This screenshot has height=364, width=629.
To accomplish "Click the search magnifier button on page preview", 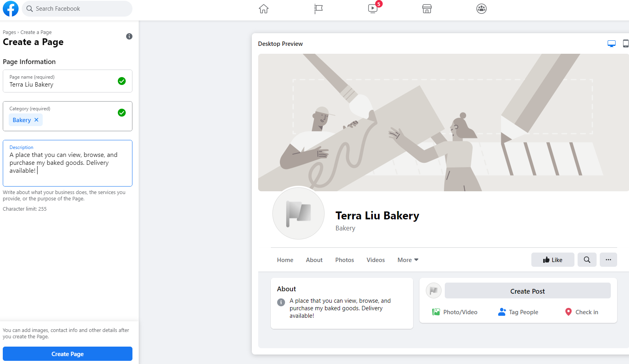I will click(x=587, y=260).
